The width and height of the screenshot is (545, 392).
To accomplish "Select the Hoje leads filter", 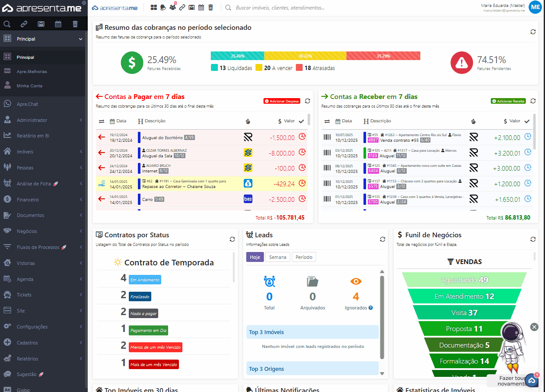I will point(255,257).
